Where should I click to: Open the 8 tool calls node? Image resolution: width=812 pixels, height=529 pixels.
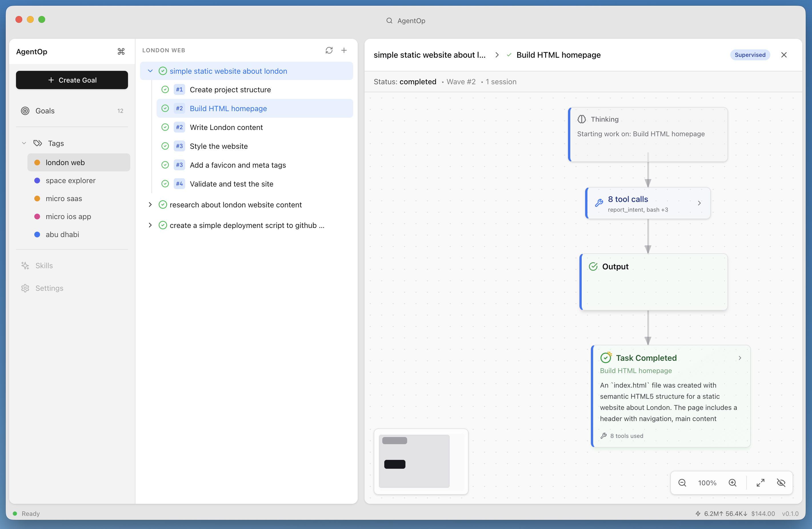[647, 203]
